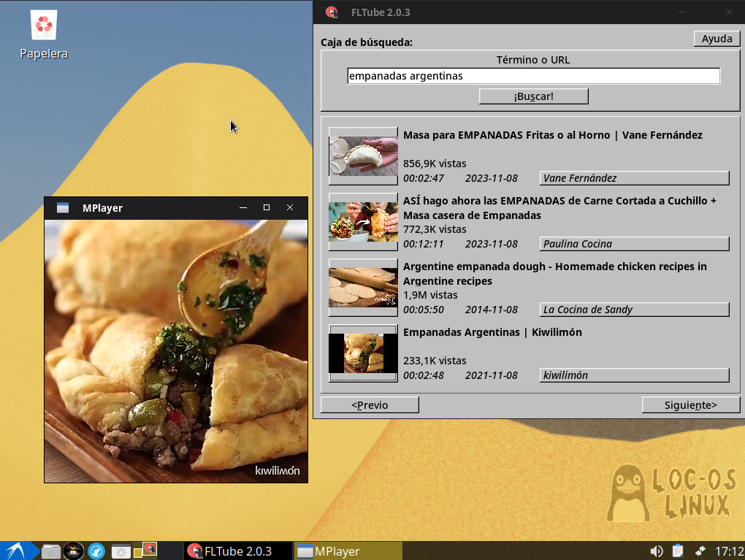Play the Kiwilimón empanadas video thumbnail
The height and width of the screenshot is (560, 745).
pyautogui.click(x=363, y=353)
